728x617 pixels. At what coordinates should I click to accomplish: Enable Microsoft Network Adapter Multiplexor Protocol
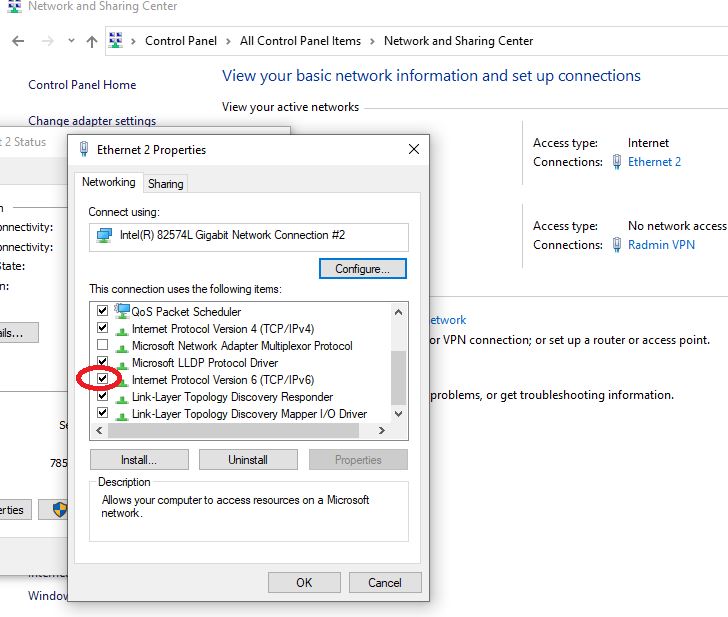pos(102,346)
